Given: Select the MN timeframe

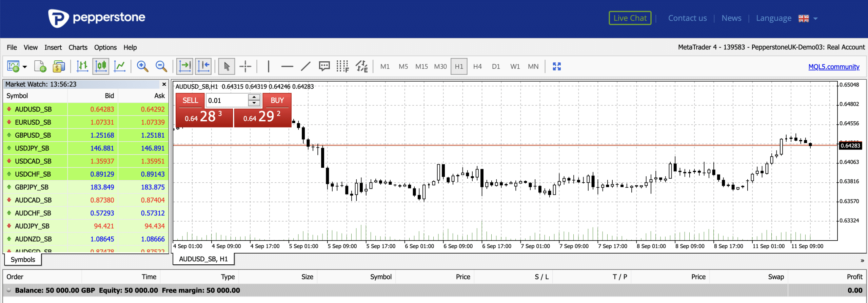Looking at the screenshot, I should click(x=533, y=66).
